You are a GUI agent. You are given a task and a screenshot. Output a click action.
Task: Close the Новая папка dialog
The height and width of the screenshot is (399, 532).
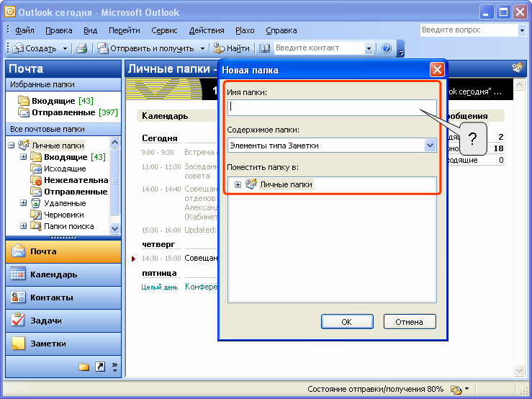coord(437,70)
